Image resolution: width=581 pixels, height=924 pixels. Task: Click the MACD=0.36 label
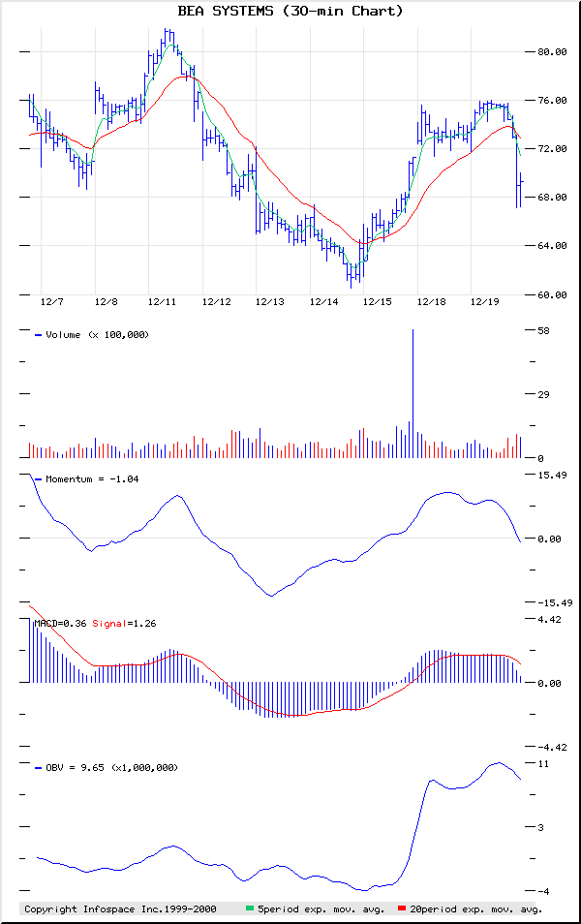click(60, 624)
